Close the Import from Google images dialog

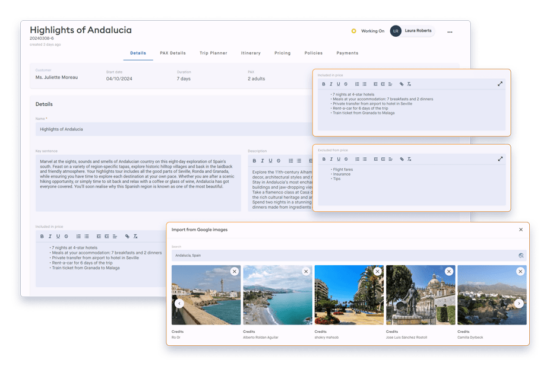[521, 229]
